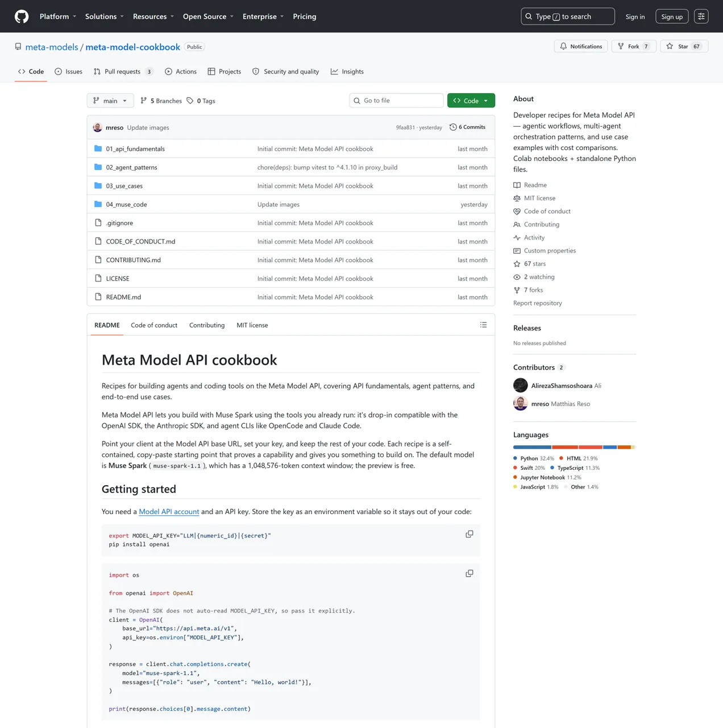Viewport: 723px width, 728px height.
Task: Click the mreso avatar in commit row
Action: (x=97, y=127)
